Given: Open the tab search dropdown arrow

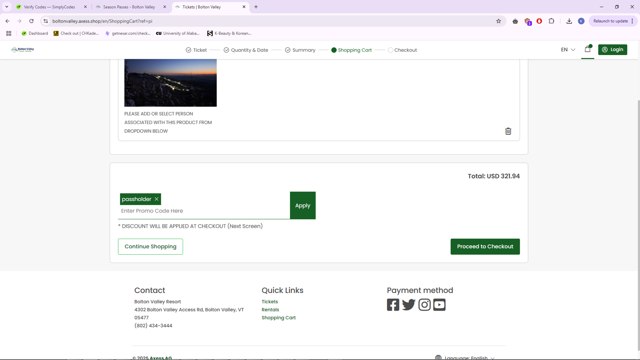Looking at the screenshot, I should point(7,7).
